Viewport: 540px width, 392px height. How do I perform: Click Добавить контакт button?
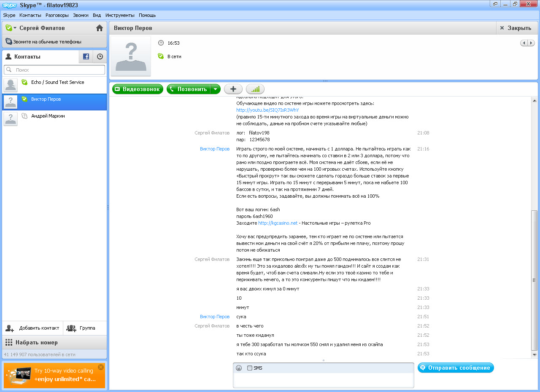click(32, 328)
